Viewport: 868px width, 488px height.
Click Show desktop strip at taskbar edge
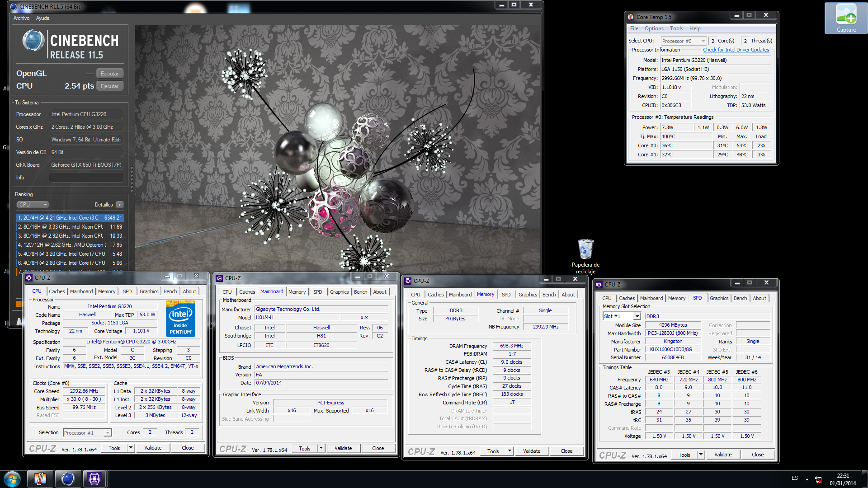pyautogui.click(x=865, y=479)
